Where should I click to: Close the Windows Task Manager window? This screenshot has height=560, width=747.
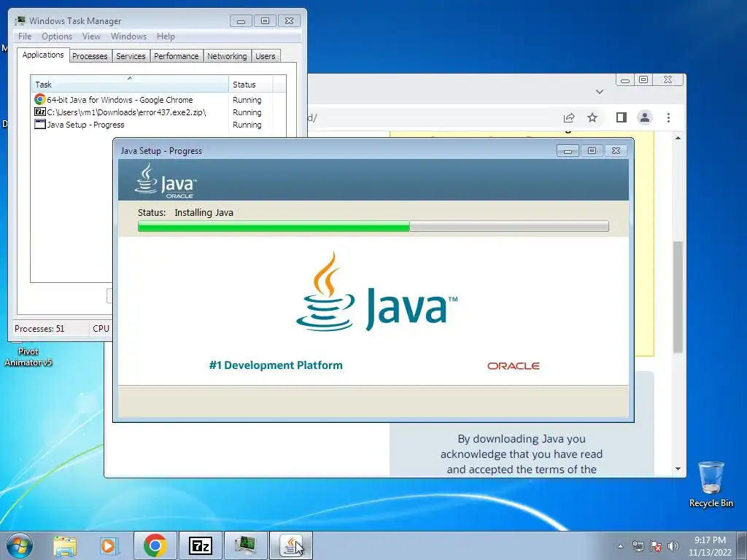click(289, 21)
